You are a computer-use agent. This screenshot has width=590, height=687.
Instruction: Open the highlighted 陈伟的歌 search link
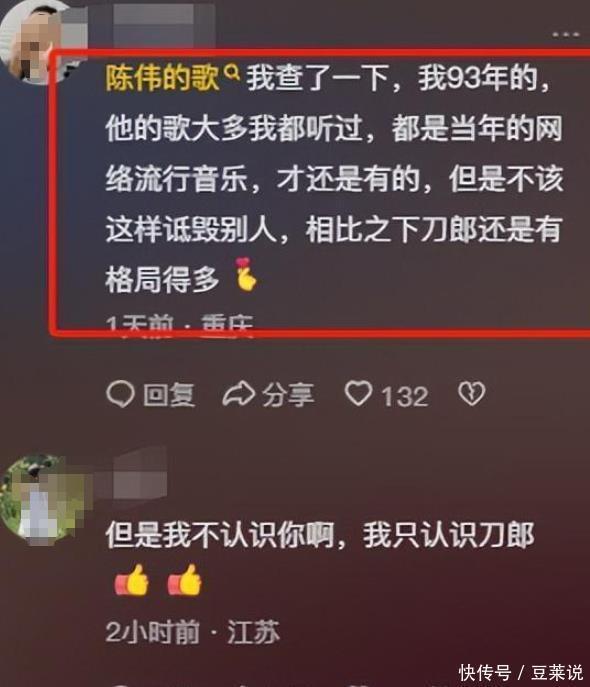pyautogui.click(x=163, y=79)
